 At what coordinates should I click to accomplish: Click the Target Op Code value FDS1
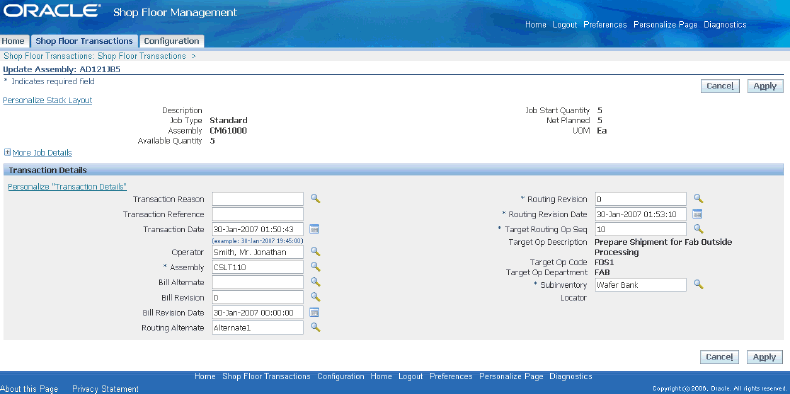pos(605,262)
